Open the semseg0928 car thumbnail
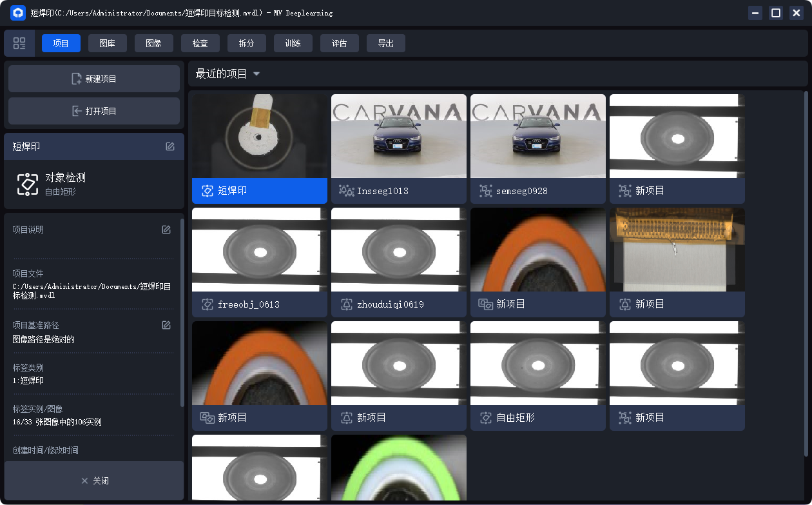 tap(538, 136)
